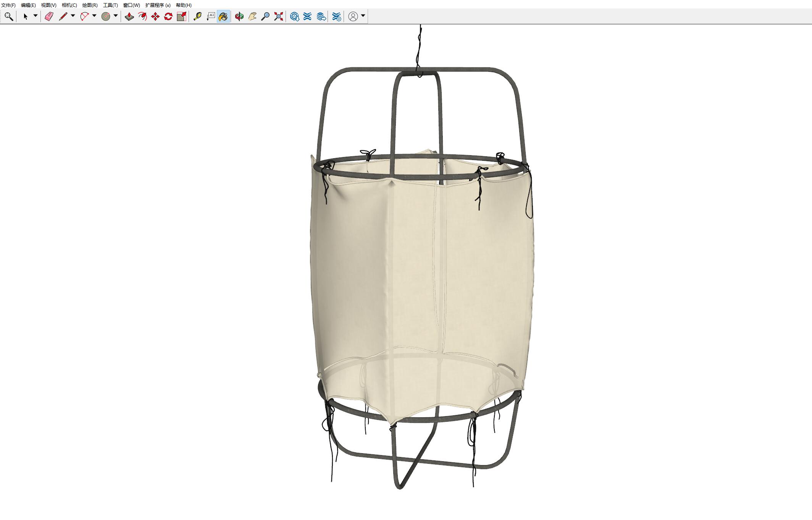This screenshot has height=520, width=812.
Task: Select the Tape Measure tool
Action: pos(197,16)
